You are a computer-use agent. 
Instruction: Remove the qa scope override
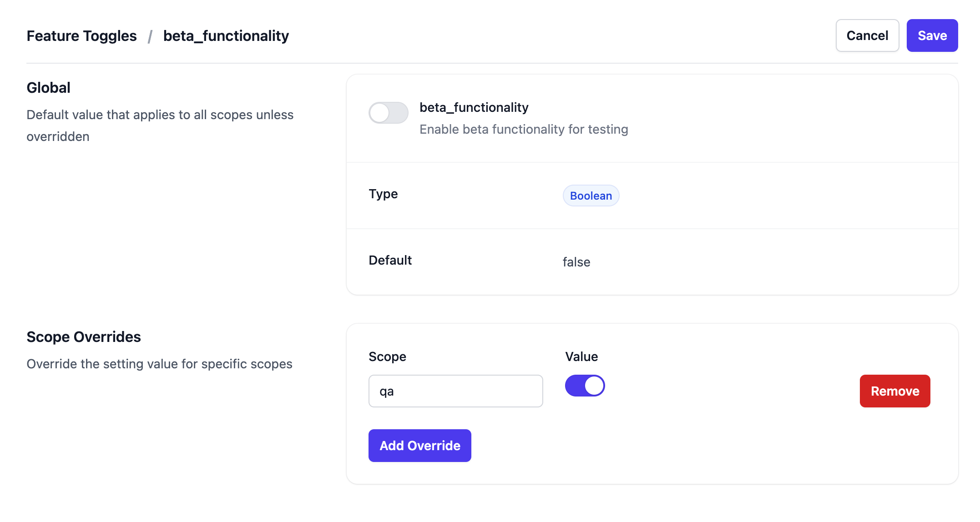[x=894, y=391]
